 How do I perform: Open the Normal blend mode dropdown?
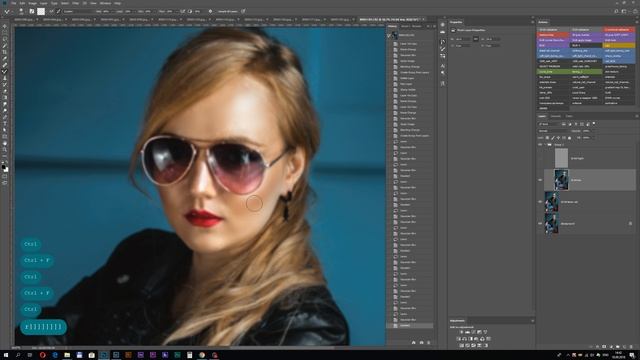coord(554,131)
